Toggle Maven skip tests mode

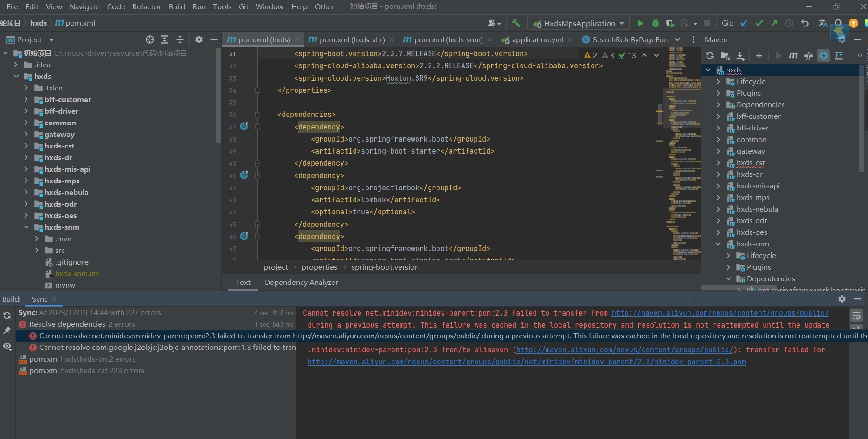pos(823,56)
